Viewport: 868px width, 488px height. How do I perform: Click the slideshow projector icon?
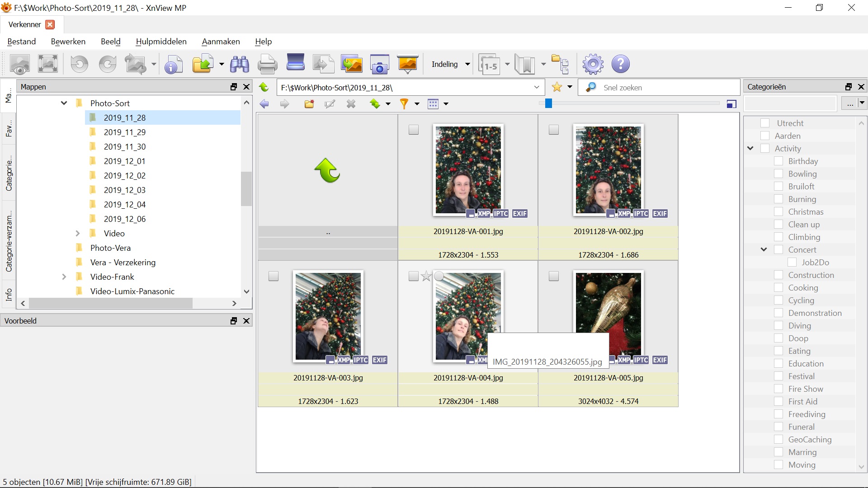click(407, 64)
